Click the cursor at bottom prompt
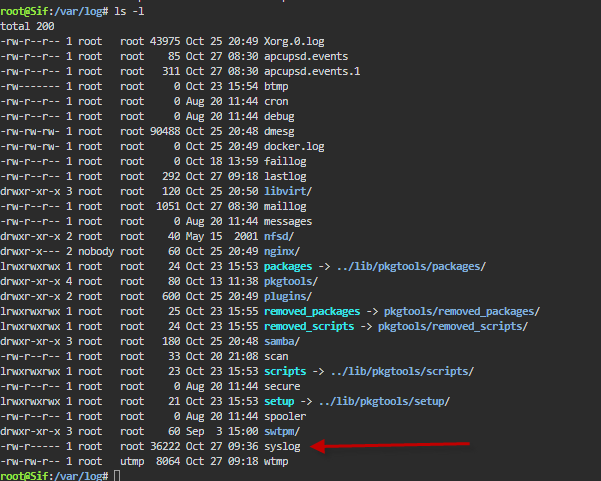The height and width of the screenshot is (481, 601). coord(117,476)
